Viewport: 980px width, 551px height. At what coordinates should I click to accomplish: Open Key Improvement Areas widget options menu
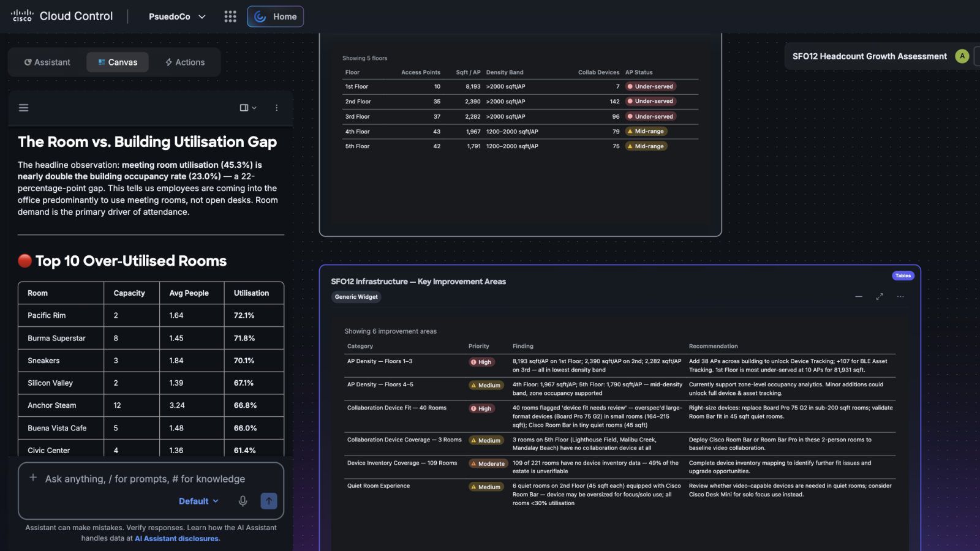[900, 296]
